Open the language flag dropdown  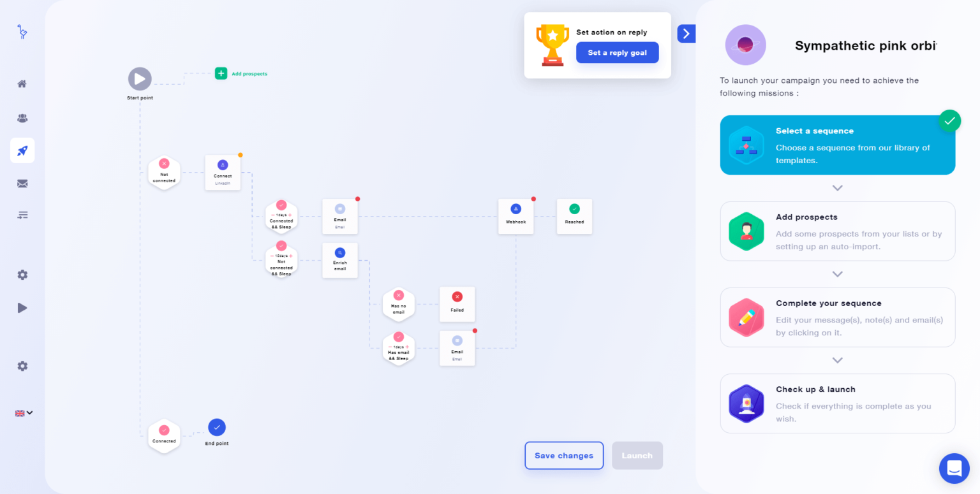click(24, 413)
